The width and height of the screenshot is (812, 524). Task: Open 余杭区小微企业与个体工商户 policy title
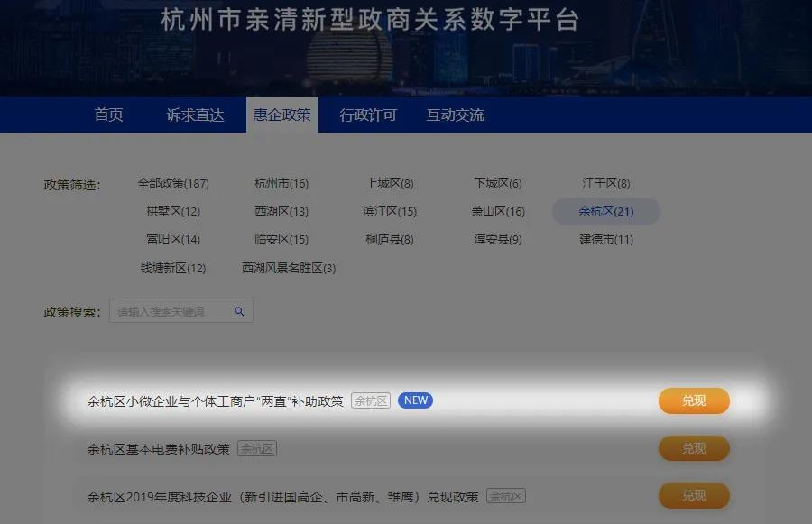click(x=215, y=401)
